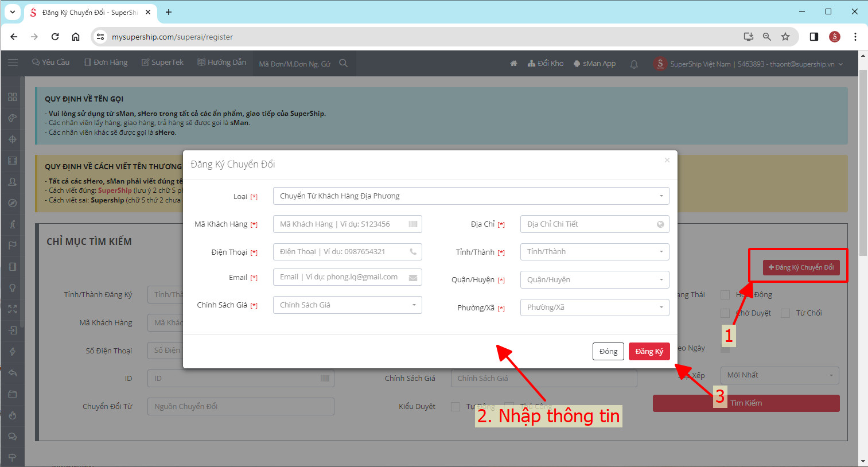Click the Nguồn Chuyển Đổi input field
This screenshot has width=868, height=467.
pos(241,407)
